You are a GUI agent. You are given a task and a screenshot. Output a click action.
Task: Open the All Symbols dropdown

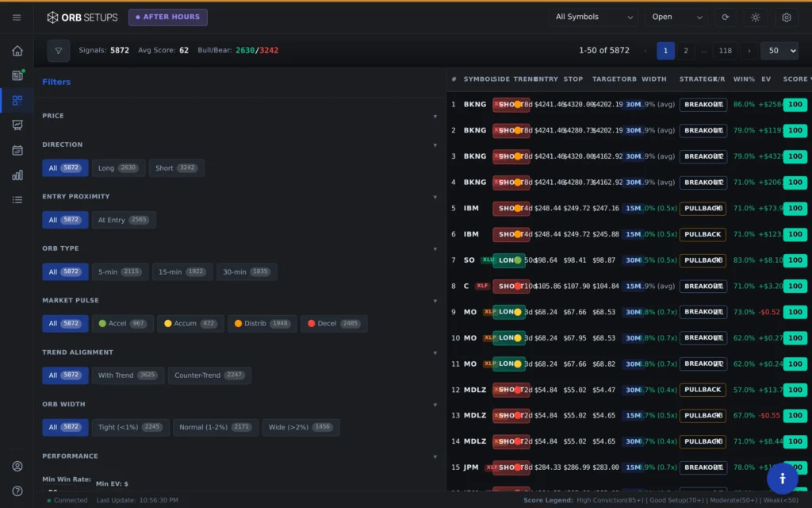click(x=593, y=17)
